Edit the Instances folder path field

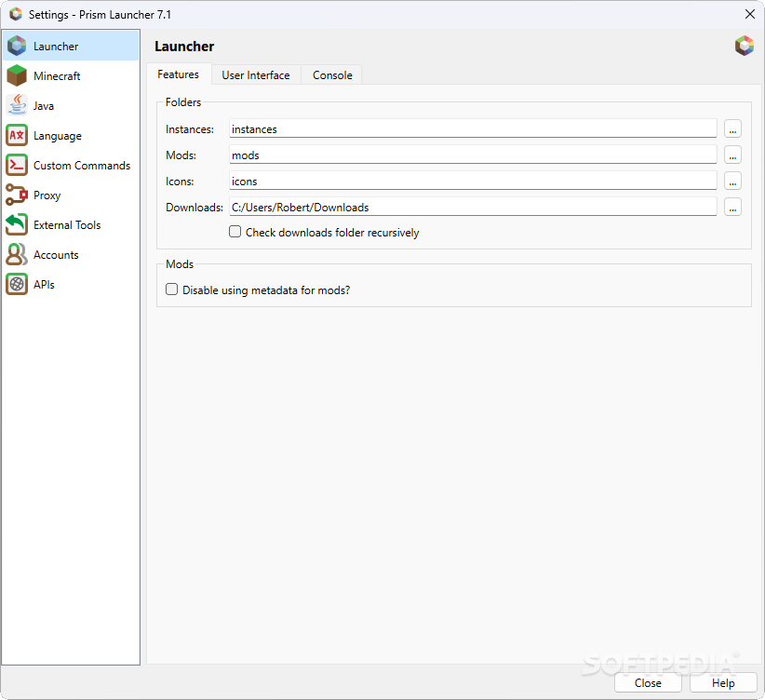[473, 128]
